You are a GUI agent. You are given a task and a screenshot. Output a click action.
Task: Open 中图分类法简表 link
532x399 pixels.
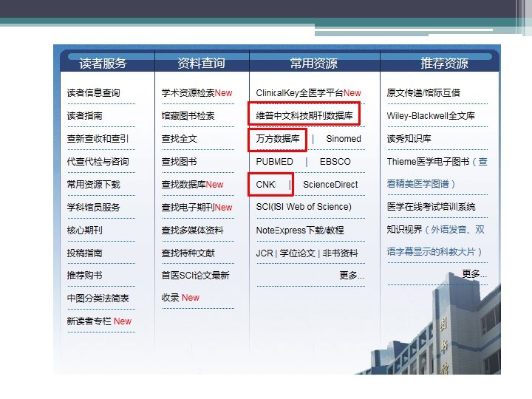coord(98,299)
